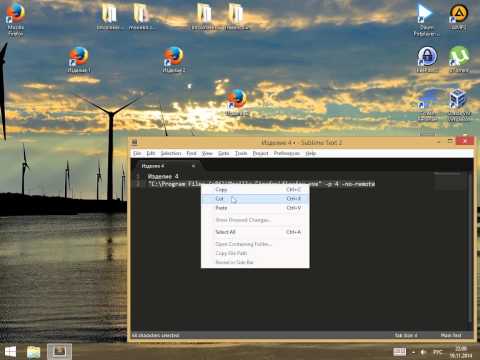
Task: Choose Paste in the context menu
Action: click(255, 208)
